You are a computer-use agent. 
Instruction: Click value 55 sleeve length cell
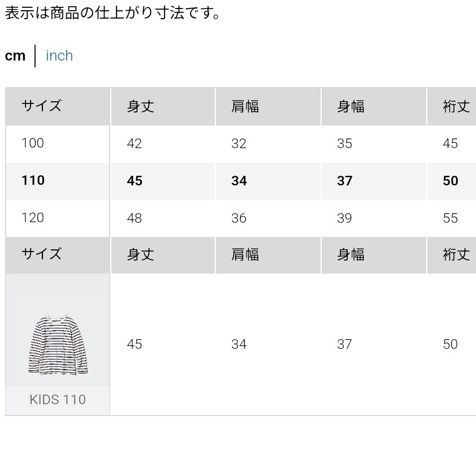click(x=450, y=218)
